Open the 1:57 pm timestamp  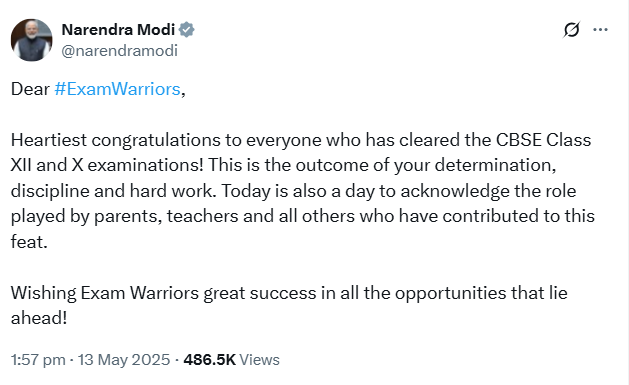point(38,360)
